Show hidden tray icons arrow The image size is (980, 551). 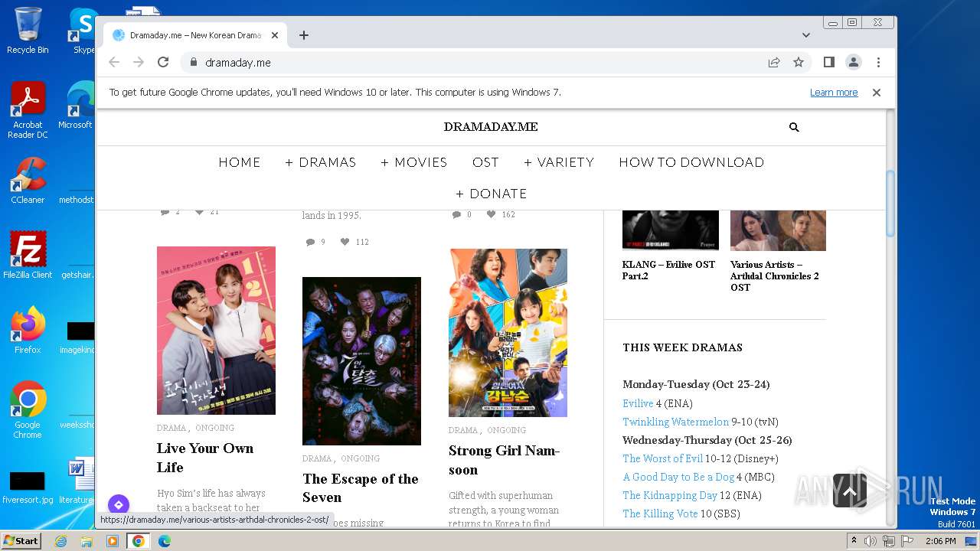pyautogui.click(x=854, y=541)
